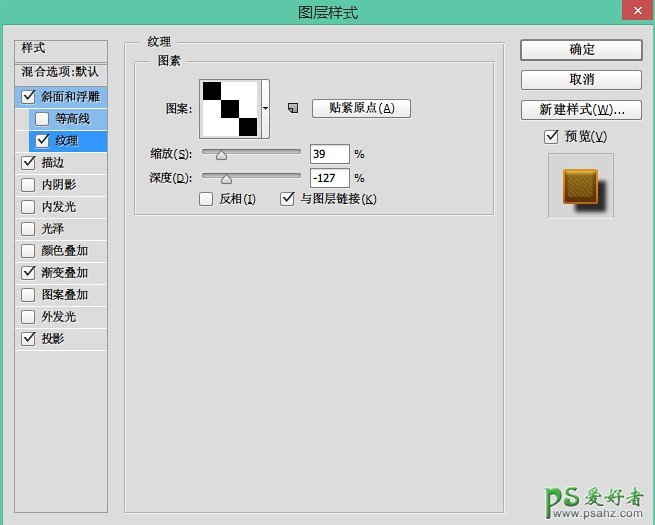This screenshot has width=655, height=525.
Task: Select the 斜面和浮雕 style entry
Action: [x=71, y=97]
